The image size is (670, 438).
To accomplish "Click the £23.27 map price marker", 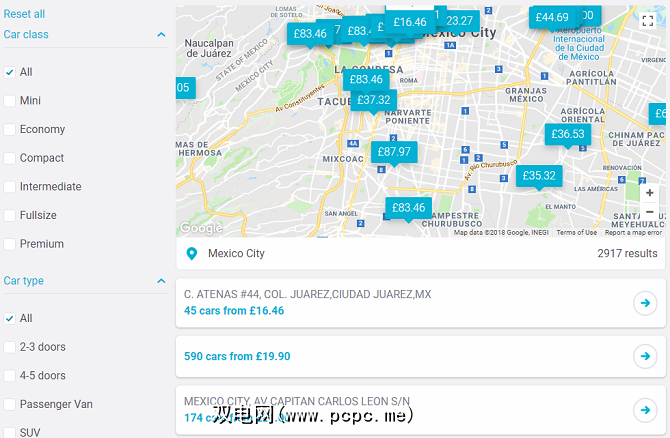I will point(460,21).
